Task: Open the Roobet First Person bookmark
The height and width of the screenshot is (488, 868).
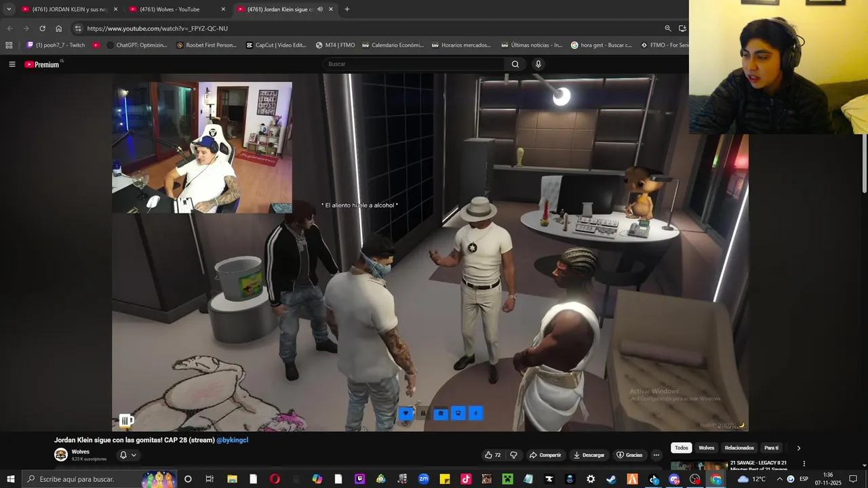Action: 206,45
